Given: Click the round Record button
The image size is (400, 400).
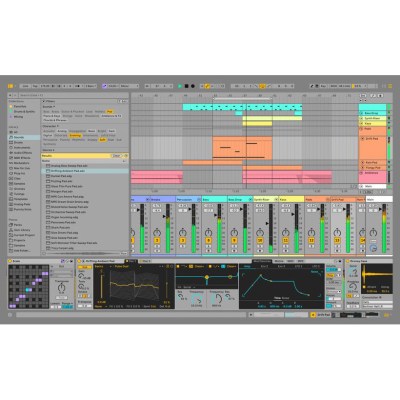Looking at the screenshot, I should tap(193, 86).
